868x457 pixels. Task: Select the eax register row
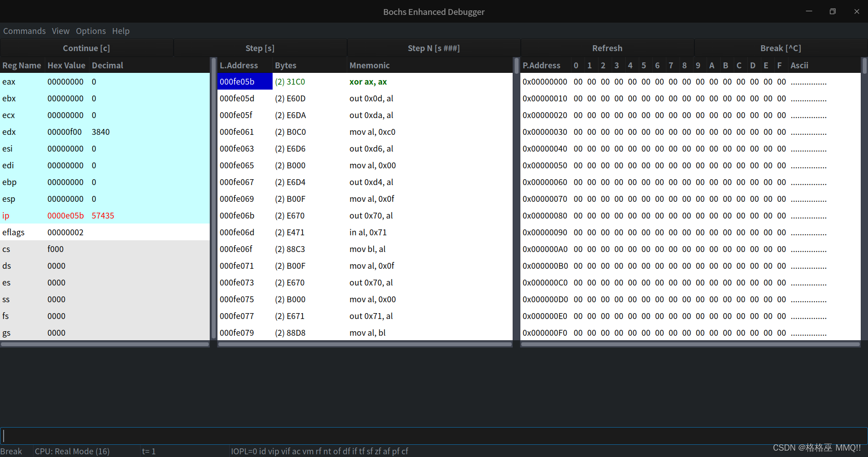tap(105, 81)
